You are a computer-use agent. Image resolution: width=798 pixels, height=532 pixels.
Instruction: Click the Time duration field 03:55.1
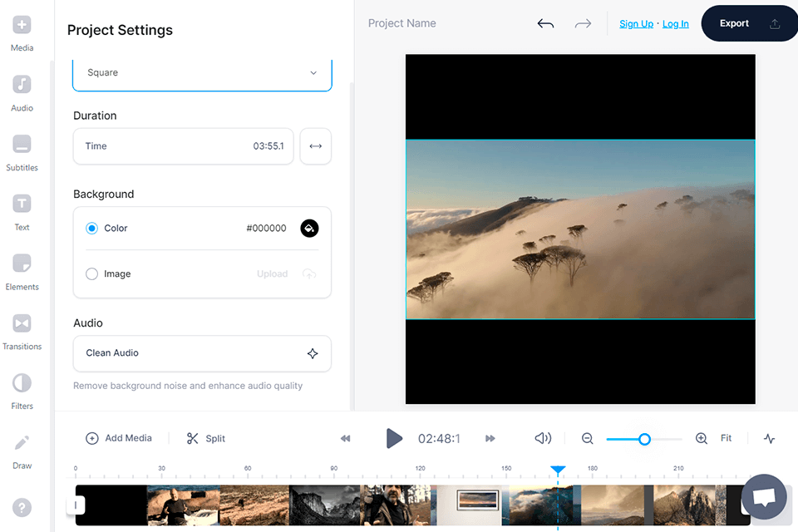pyautogui.click(x=183, y=146)
